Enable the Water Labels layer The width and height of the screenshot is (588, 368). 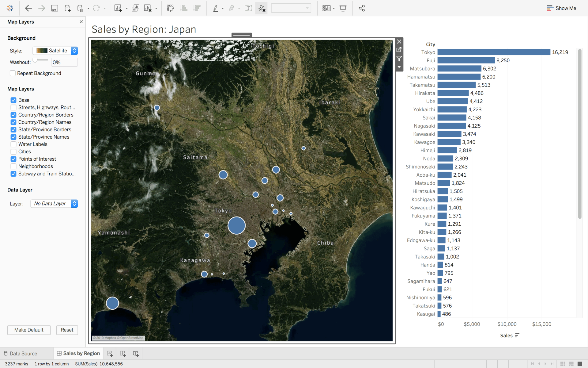(13, 144)
